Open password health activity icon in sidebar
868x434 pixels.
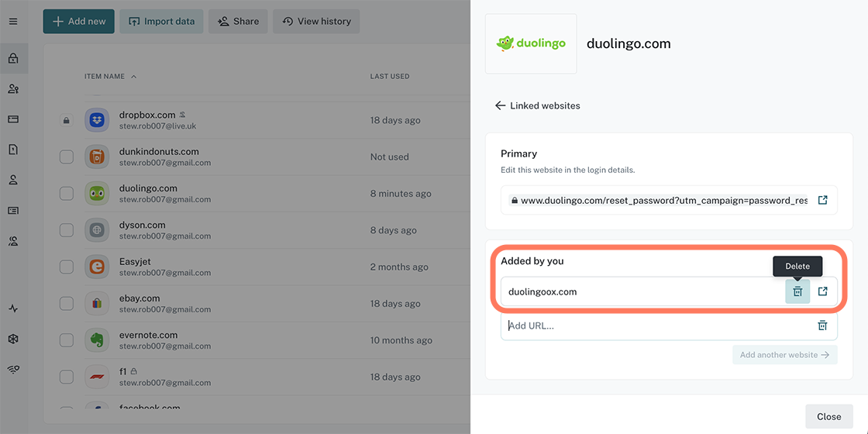[13, 308]
